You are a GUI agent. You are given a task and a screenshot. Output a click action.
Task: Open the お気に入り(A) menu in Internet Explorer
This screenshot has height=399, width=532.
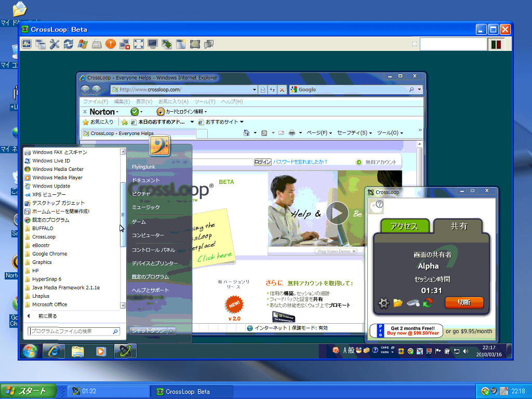[174, 101]
